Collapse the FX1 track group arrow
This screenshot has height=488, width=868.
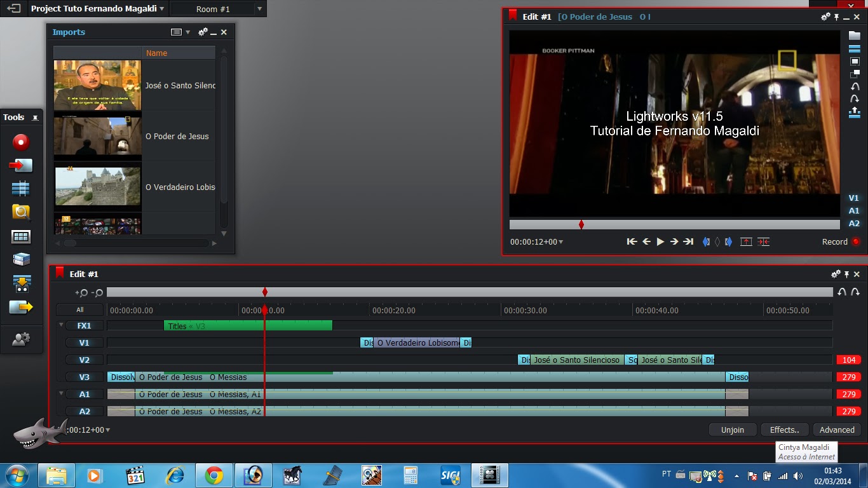click(x=62, y=325)
